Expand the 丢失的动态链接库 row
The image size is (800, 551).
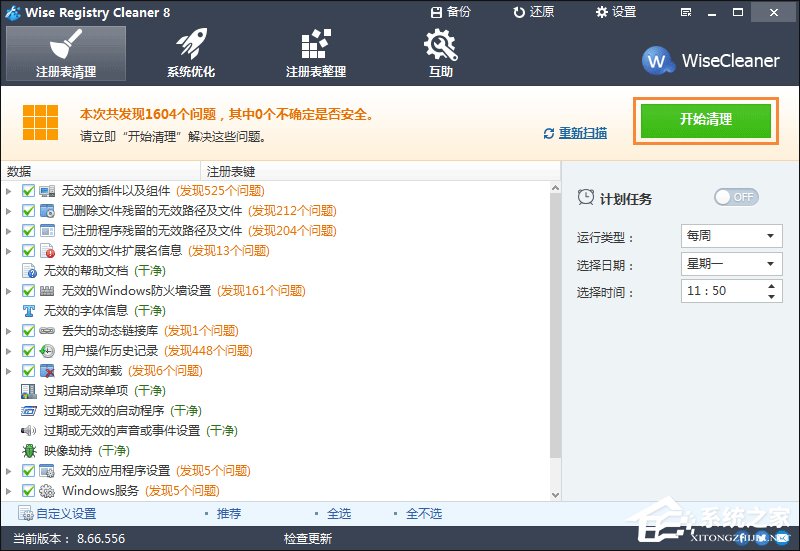click(9, 331)
